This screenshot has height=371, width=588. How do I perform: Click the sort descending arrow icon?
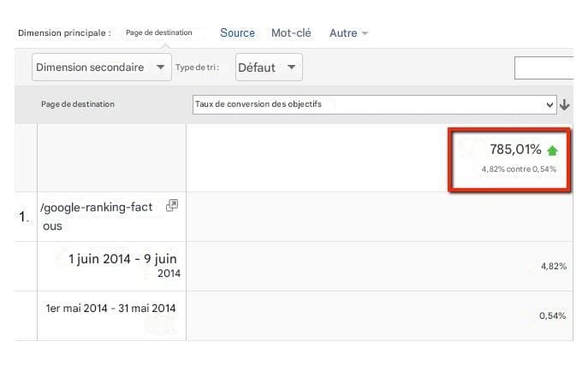[x=565, y=105]
